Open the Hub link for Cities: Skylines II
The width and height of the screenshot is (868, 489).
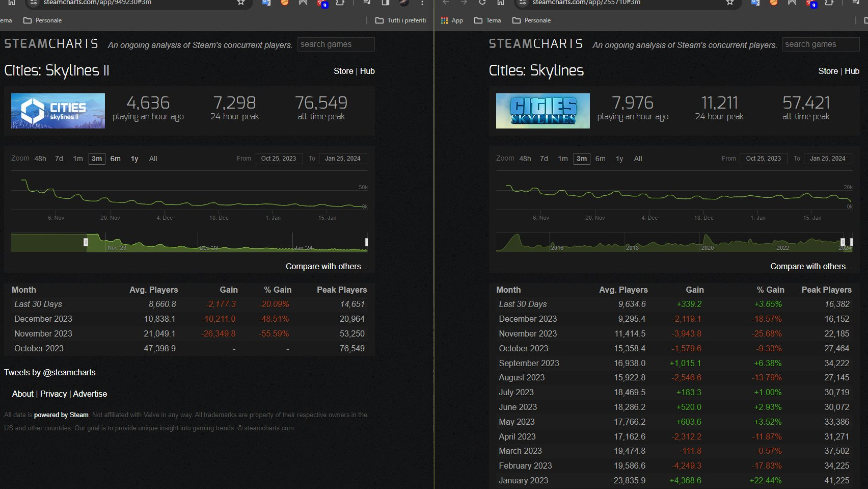click(x=367, y=71)
